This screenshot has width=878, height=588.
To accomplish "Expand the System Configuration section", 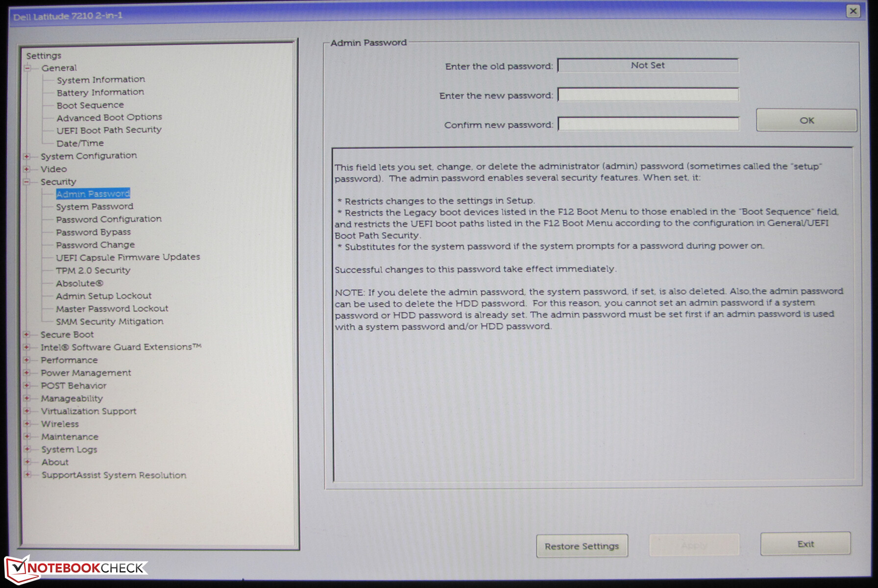I will 27,156.
